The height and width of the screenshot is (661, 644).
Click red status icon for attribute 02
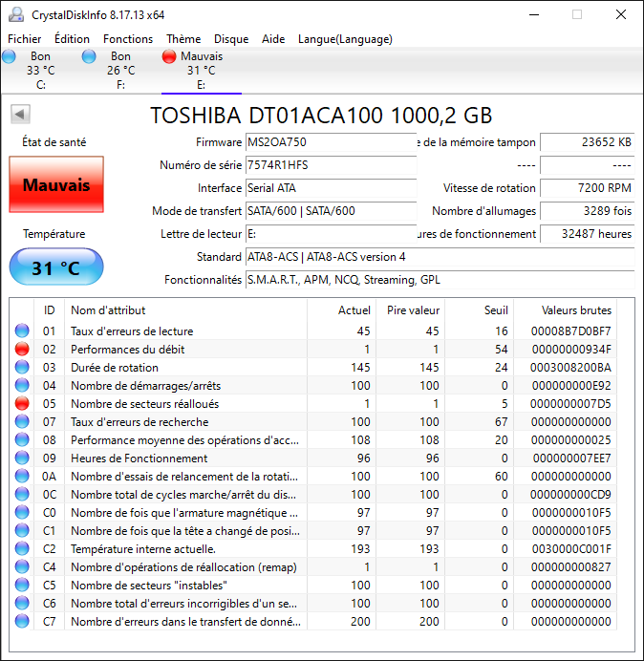pyautogui.click(x=22, y=349)
